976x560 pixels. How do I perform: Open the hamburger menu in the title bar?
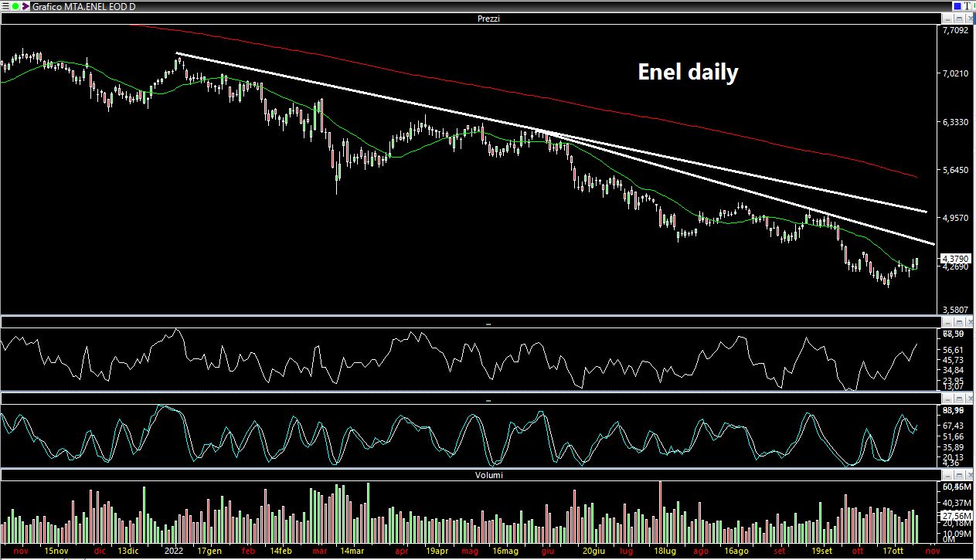click(x=5, y=6)
